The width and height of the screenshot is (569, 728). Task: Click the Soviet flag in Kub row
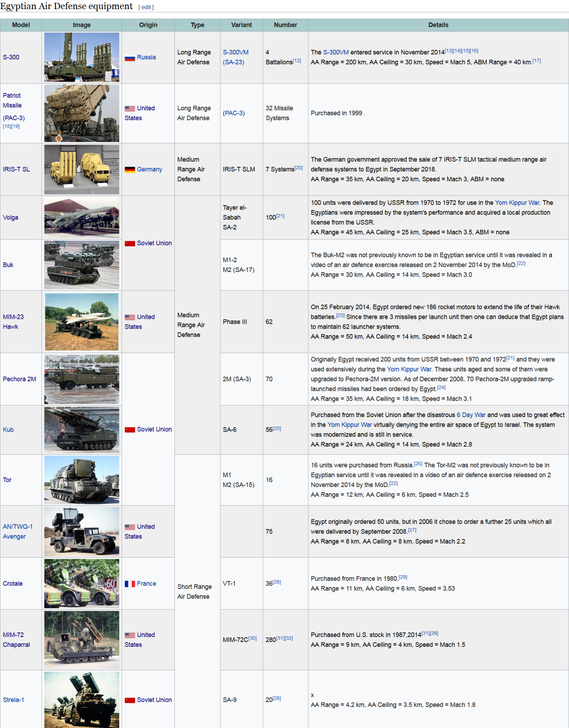click(130, 430)
